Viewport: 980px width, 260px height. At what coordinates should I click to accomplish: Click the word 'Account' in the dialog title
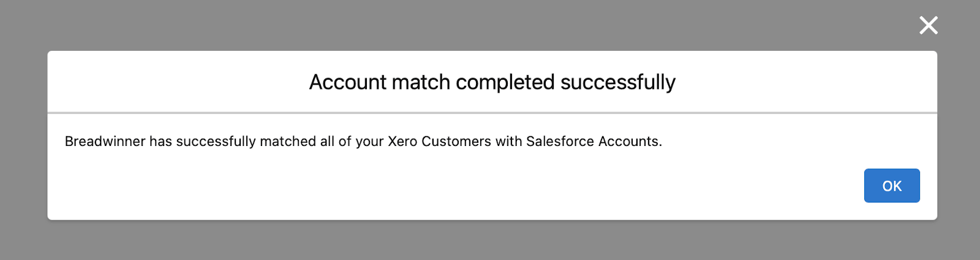click(x=347, y=82)
